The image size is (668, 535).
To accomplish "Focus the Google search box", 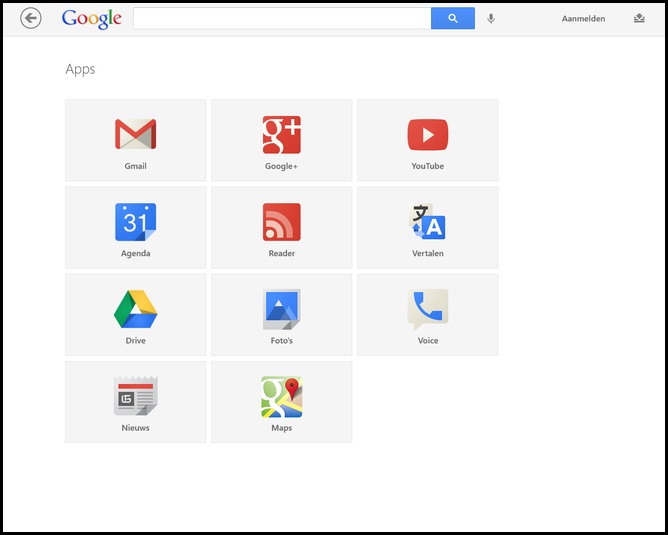I will tap(282, 18).
